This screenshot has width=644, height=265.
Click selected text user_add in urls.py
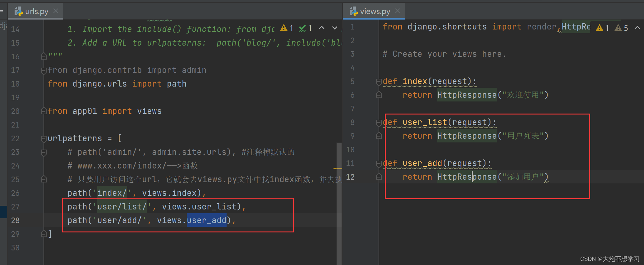click(x=207, y=220)
